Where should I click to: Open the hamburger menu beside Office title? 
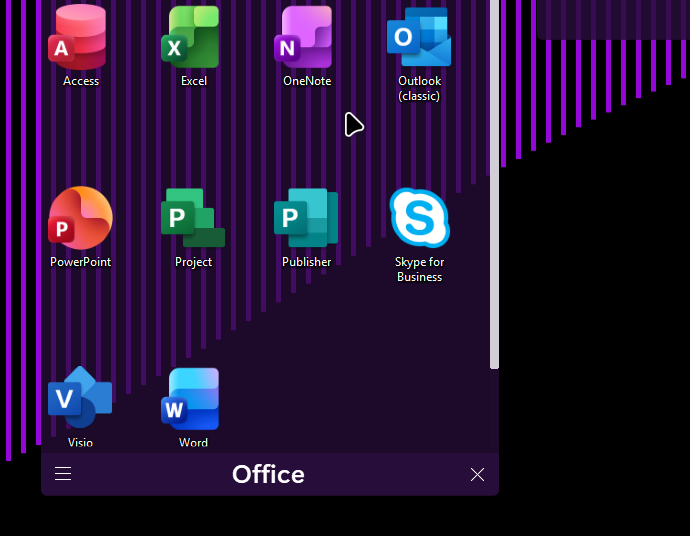tap(63, 474)
